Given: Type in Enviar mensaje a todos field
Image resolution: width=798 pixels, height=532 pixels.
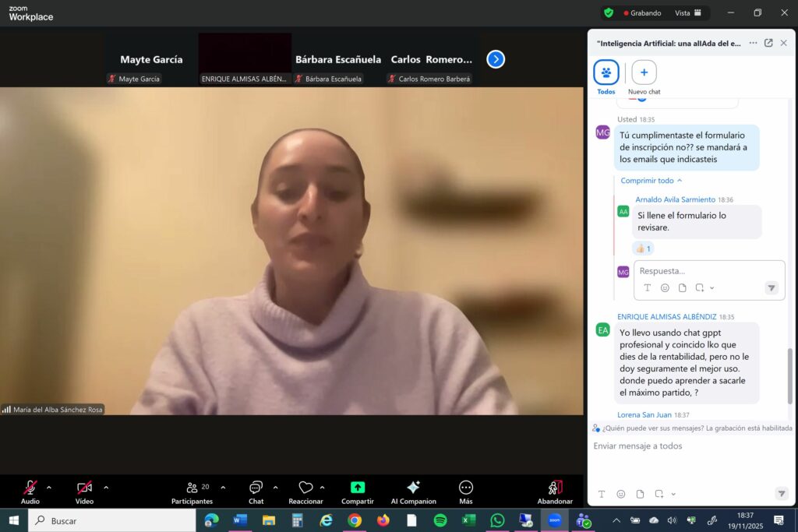Looking at the screenshot, I should (x=686, y=446).
